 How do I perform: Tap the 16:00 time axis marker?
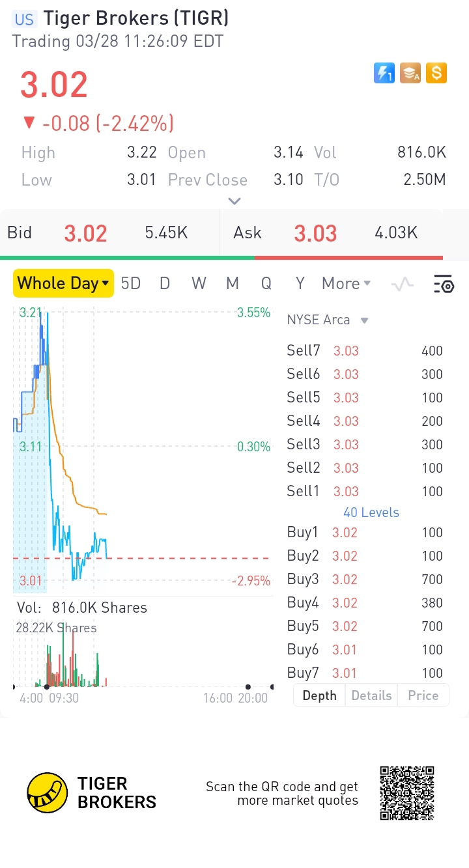tap(218, 698)
